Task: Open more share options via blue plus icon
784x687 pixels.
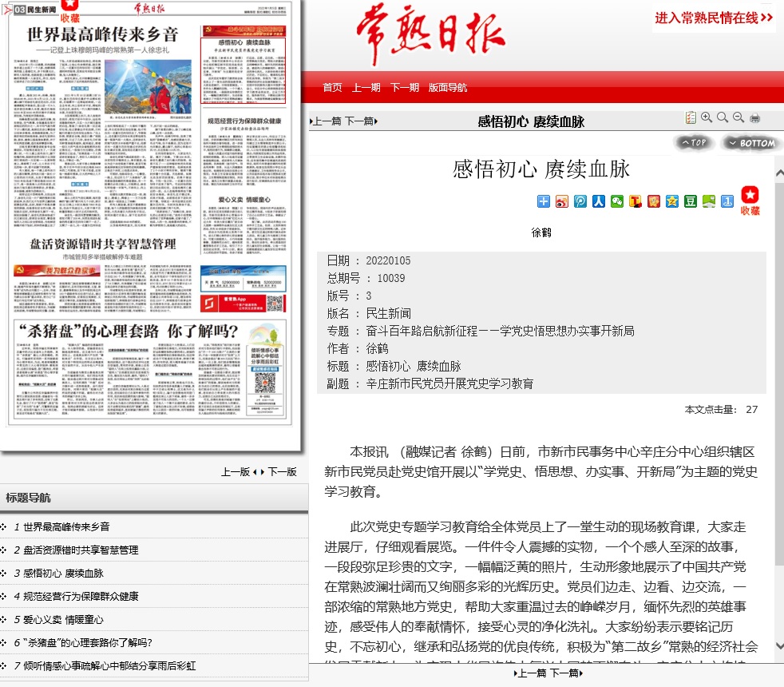Action: click(544, 201)
